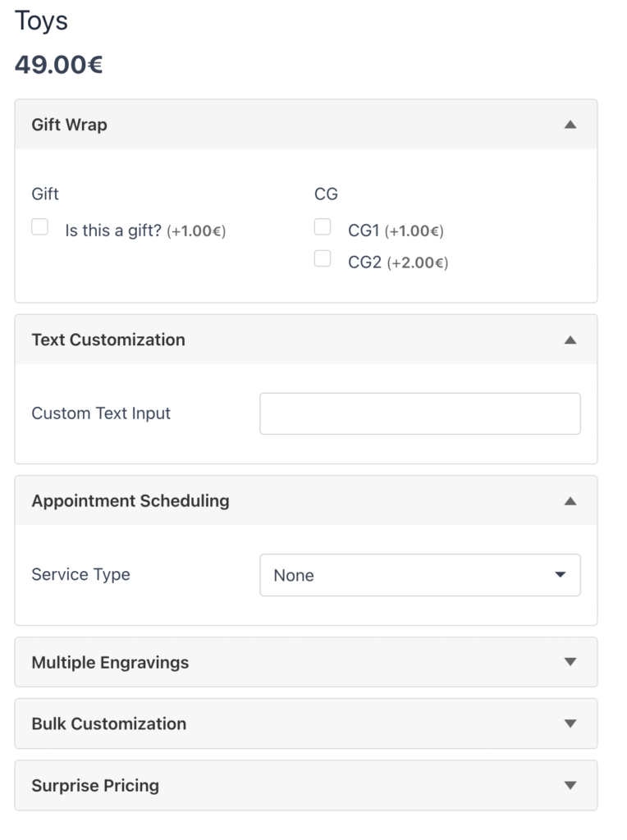This screenshot has height=840, width=627.
Task: Click the Gift Wrap section title
Action: 69,125
